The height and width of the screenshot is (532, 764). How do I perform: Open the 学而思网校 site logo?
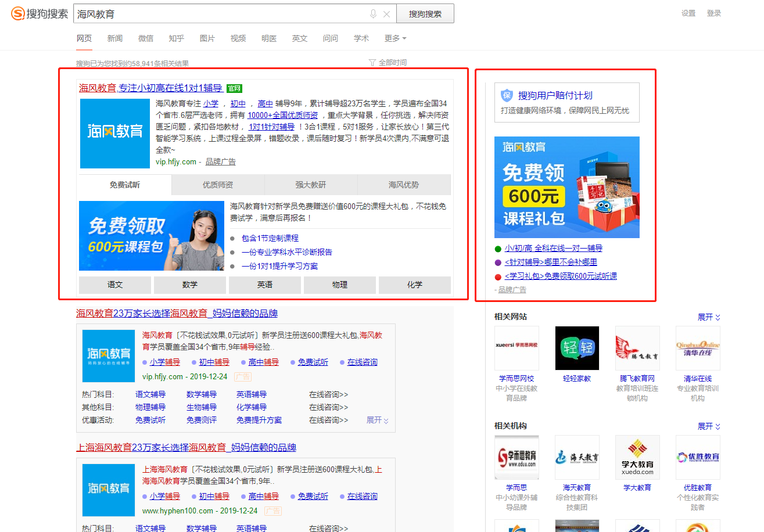[x=516, y=348]
